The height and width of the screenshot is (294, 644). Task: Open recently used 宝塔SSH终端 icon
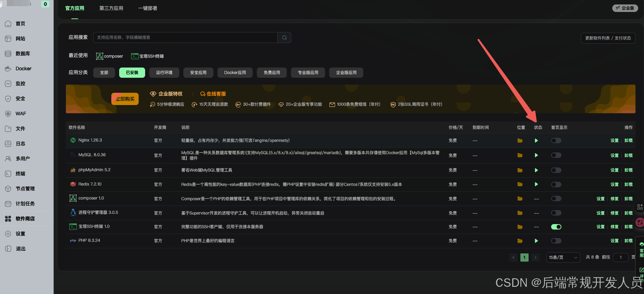(x=135, y=56)
